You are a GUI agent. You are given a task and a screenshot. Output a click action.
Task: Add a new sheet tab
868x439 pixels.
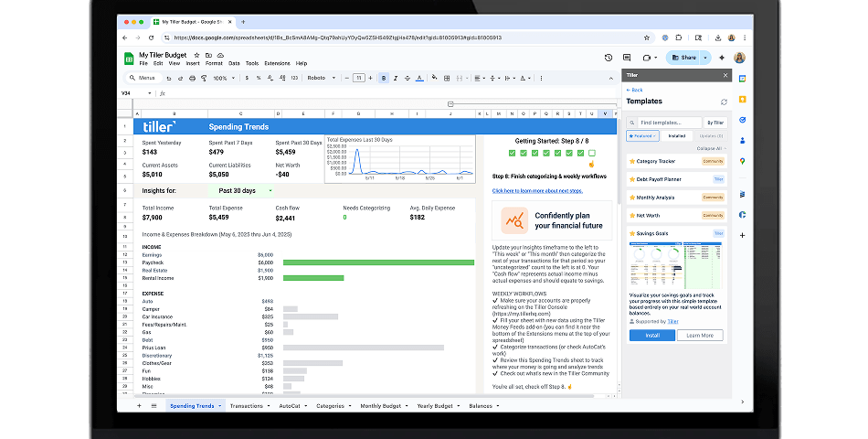[x=139, y=406]
